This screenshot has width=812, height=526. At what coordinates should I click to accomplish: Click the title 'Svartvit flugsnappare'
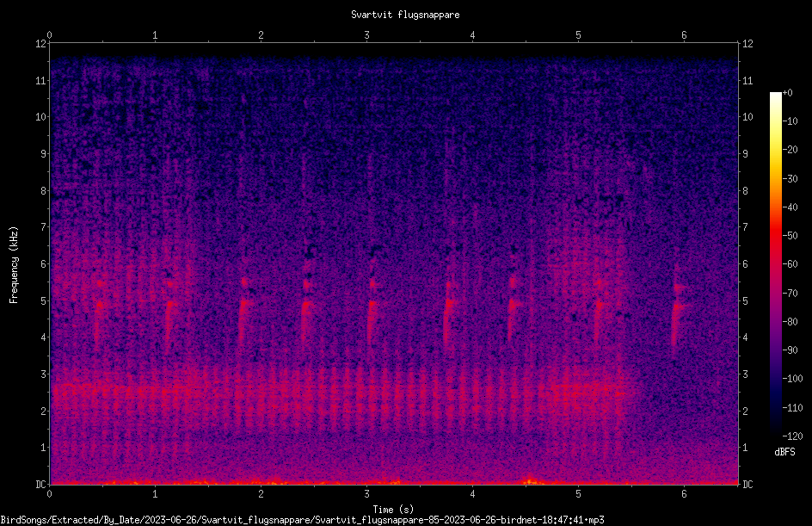(405, 15)
